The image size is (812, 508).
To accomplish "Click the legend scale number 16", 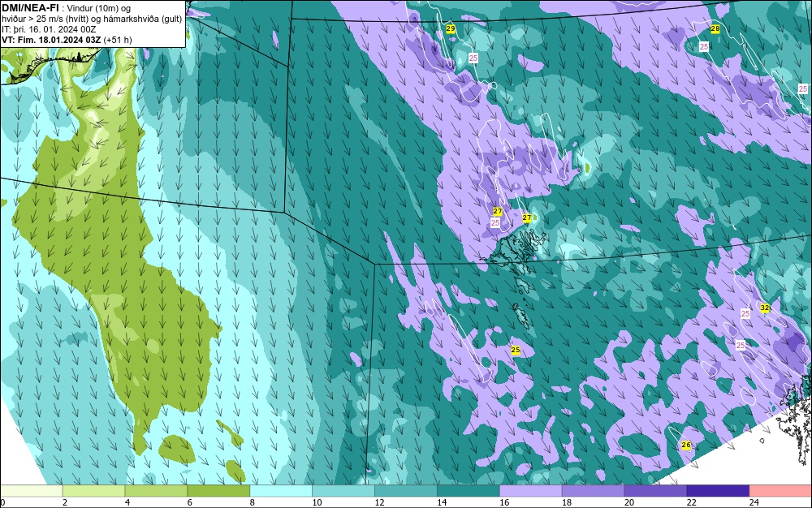I will tap(504, 502).
